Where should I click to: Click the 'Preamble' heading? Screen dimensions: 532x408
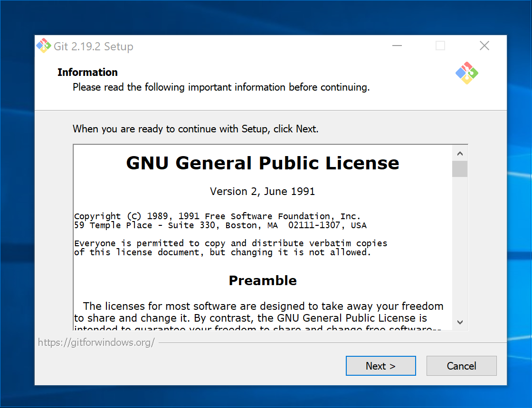coord(263,280)
